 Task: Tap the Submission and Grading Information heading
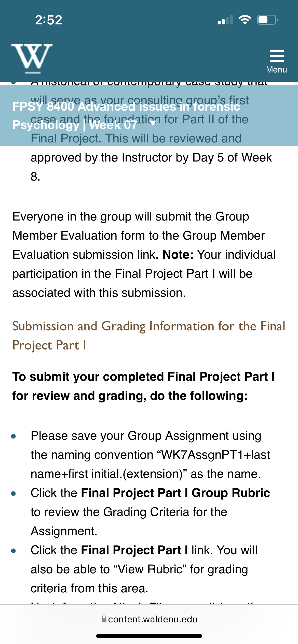(149, 336)
